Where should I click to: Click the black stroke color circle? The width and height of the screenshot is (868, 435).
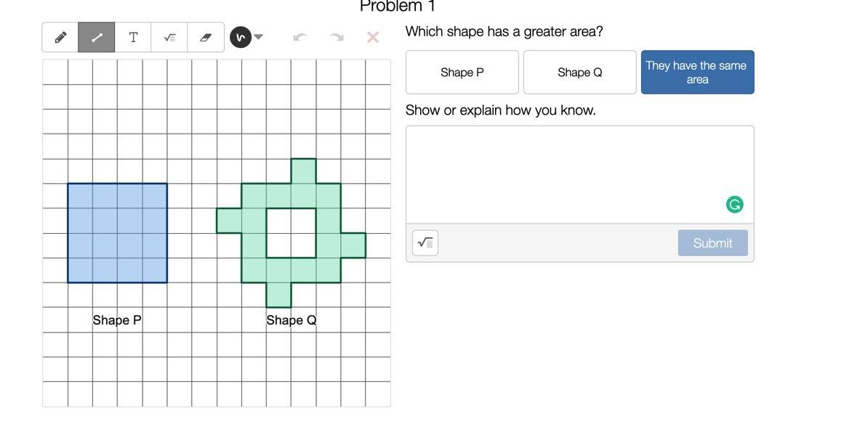click(x=240, y=37)
